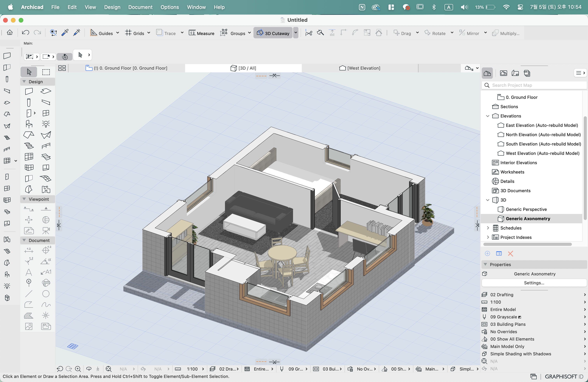Select the Arrow tool in toolbox
The width and height of the screenshot is (588, 382).
[29, 72]
